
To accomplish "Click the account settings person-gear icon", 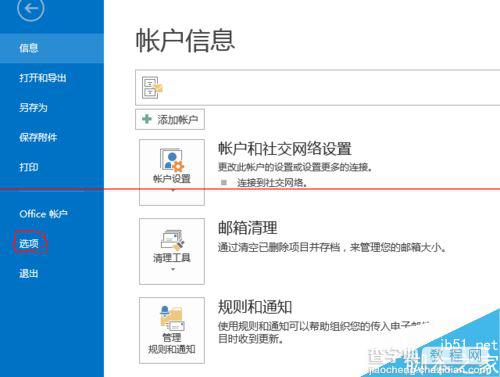I will (172, 160).
